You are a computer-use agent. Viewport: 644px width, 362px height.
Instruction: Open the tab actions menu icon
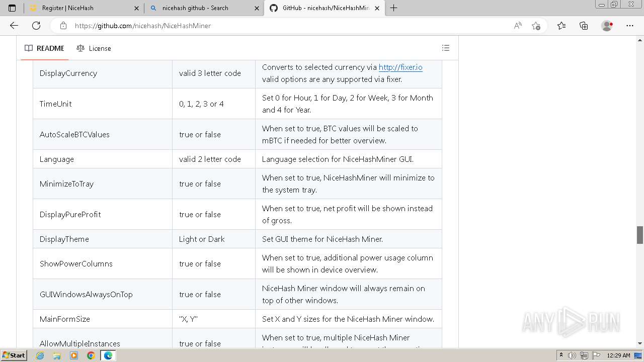[x=12, y=8]
